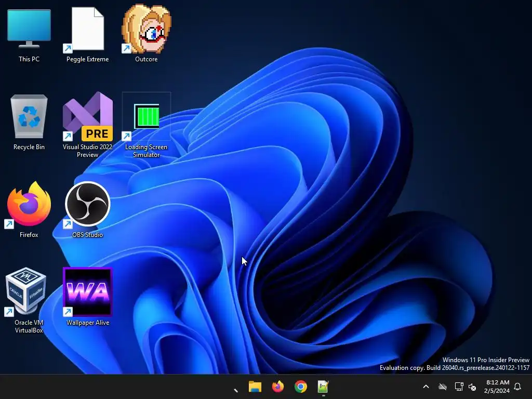This screenshot has width=532, height=399.
Task: Select Visual Studio 2022 Preview shortcut
Action: [87, 124]
